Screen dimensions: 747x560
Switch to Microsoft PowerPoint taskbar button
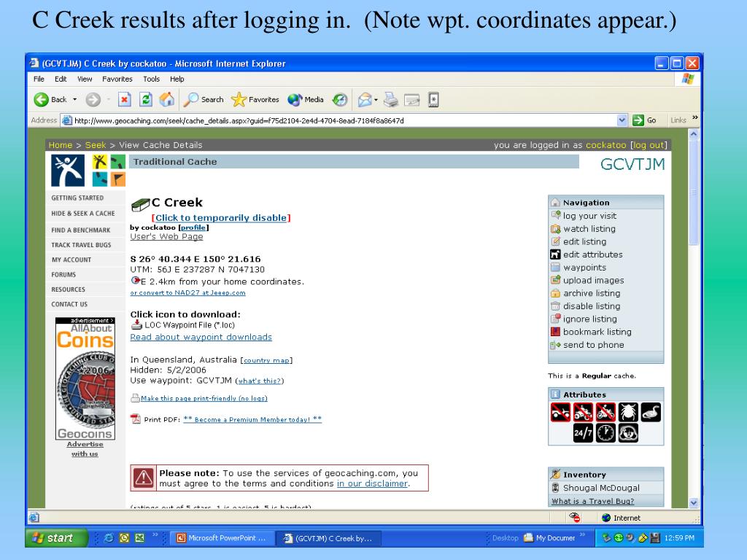point(222,538)
